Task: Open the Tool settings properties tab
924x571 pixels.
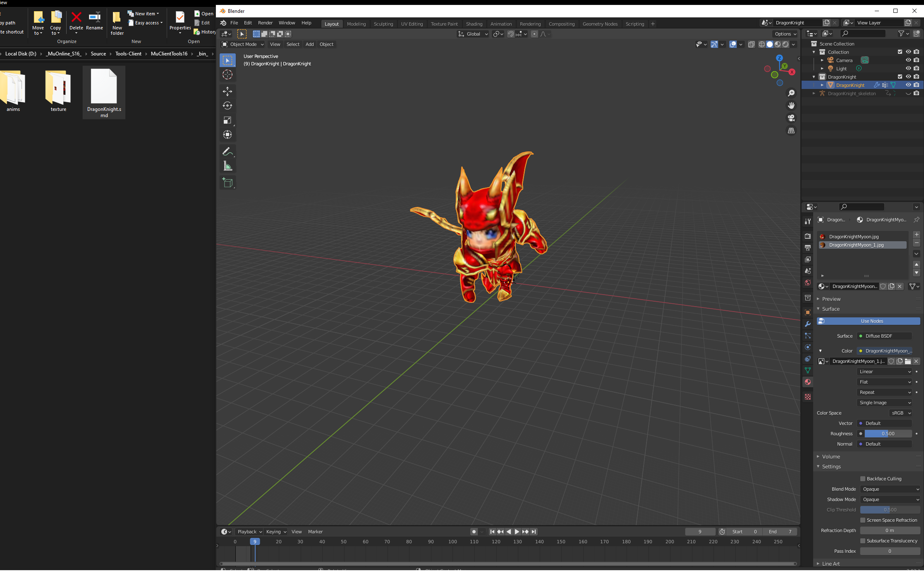Action: (x=808, y=221)
